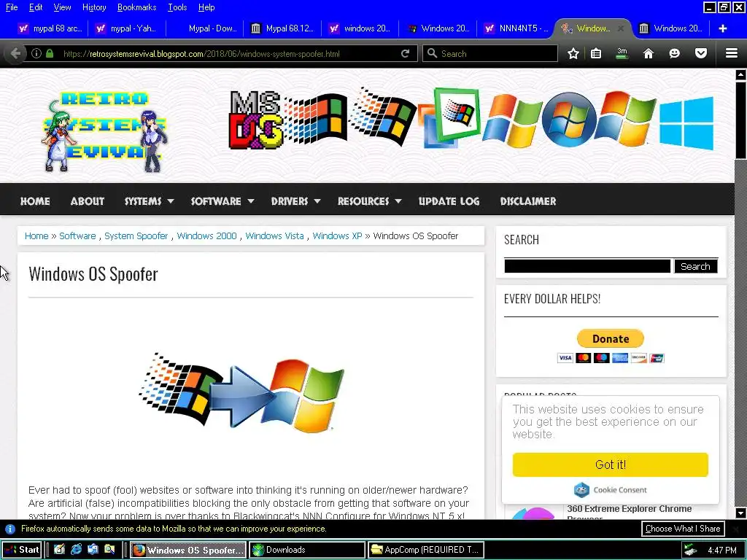Open the notepad quick launch icon
This screenshot has width=747, height=560.
(60, 550)
